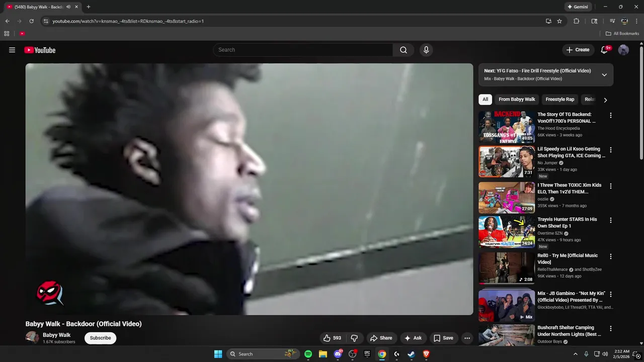Click the Share button
The height and width of the screenshot is (362, 644).
click(381, 338)
